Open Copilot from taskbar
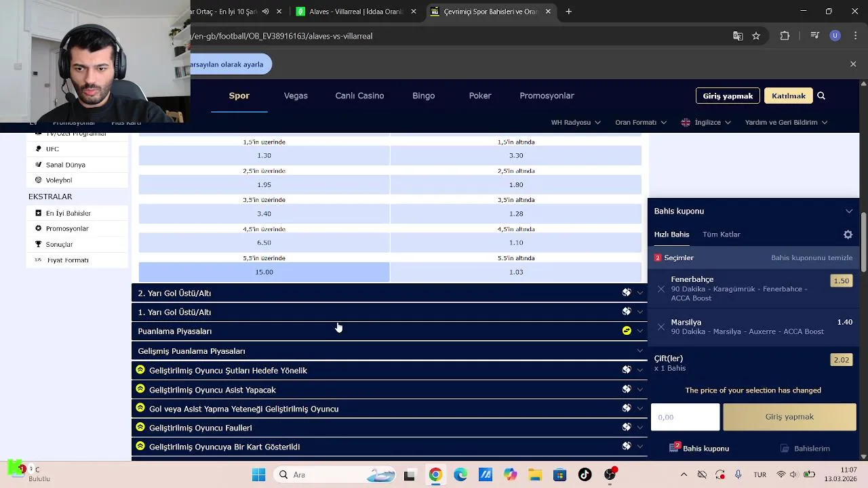This screenshot has width=868, height=488. click(510, 475)
